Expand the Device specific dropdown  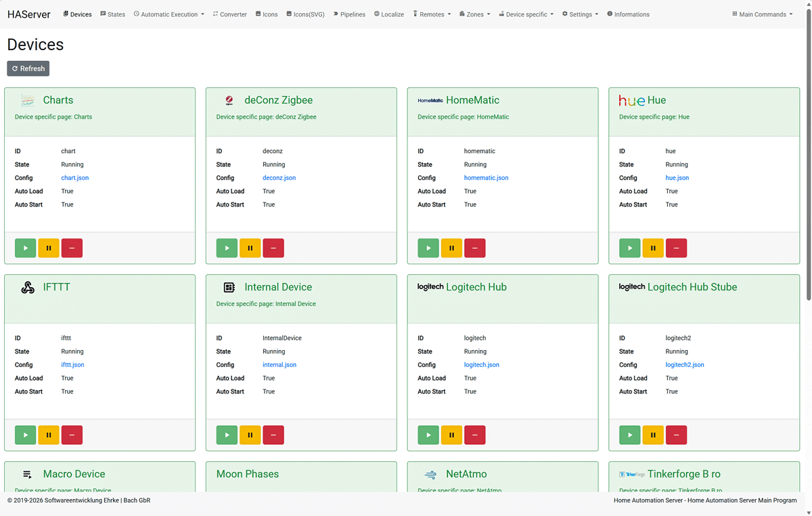526,14
